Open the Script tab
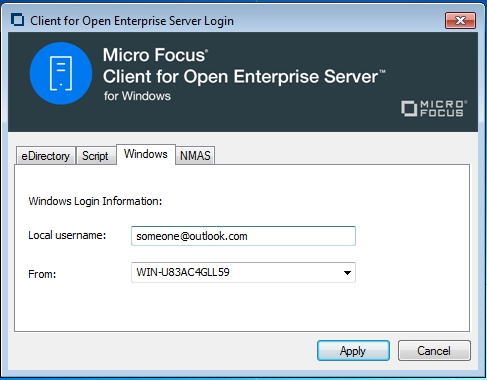The image size is (487, 380). (96, 156)
